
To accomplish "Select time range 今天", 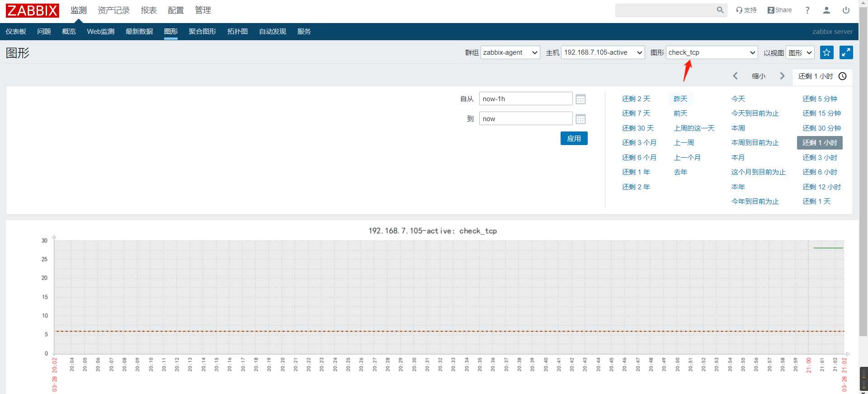I will pyautogui.click(x=738, y=98).
